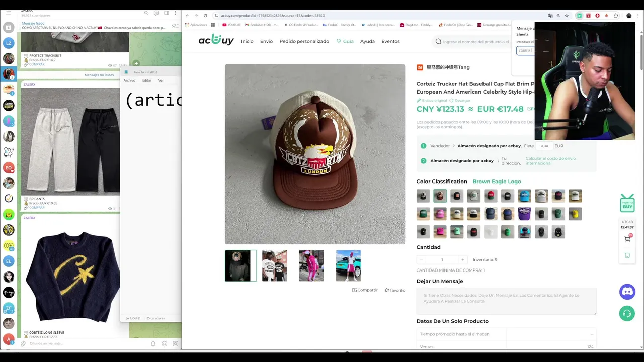
Task: Click the quantity input field
Action: 442,260
